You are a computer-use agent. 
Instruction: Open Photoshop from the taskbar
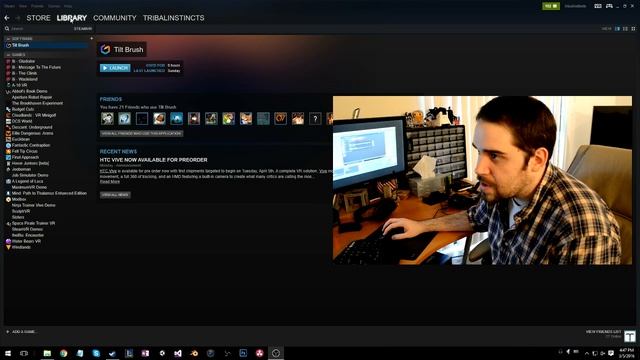[x=243, y=353]
